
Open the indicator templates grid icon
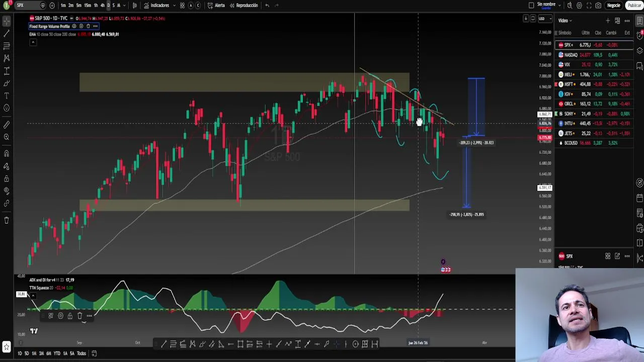182,6
